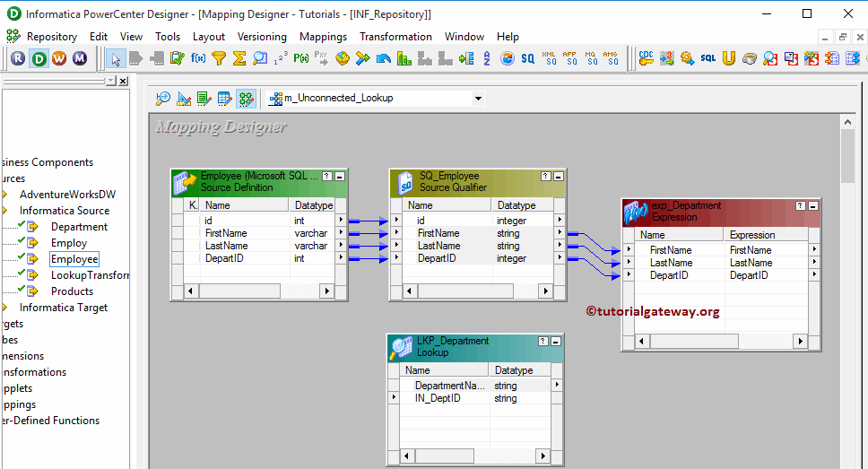Open the Versioning menu

tap(262, 37)
